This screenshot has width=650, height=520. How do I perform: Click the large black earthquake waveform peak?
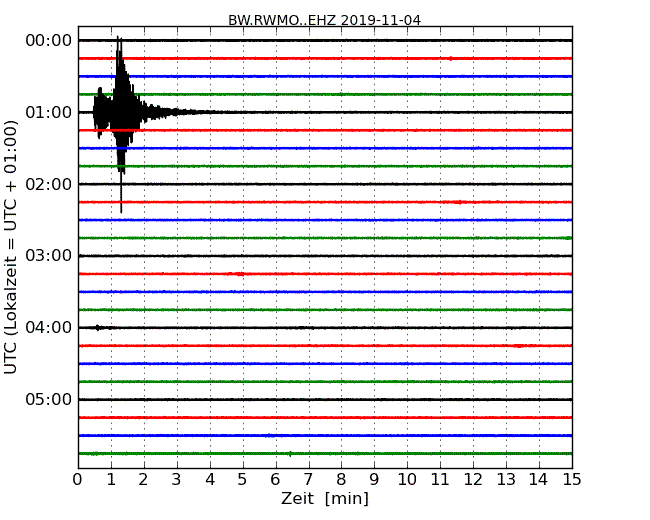pyautogui.click(x=120, y=112)
